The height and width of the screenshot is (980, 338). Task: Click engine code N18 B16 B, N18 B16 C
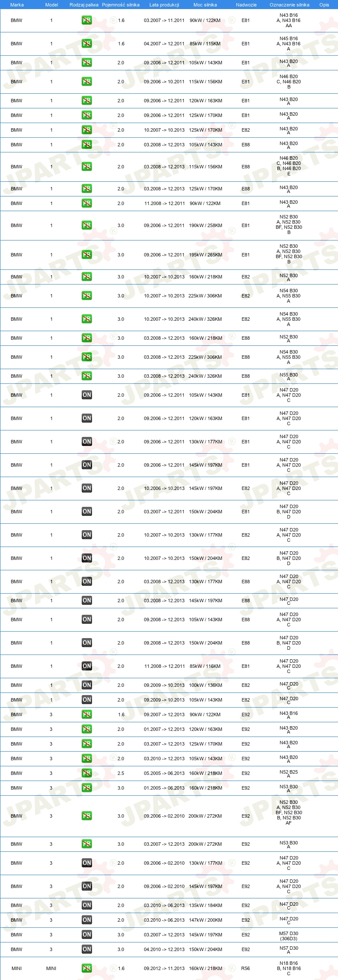coord(289,968)
